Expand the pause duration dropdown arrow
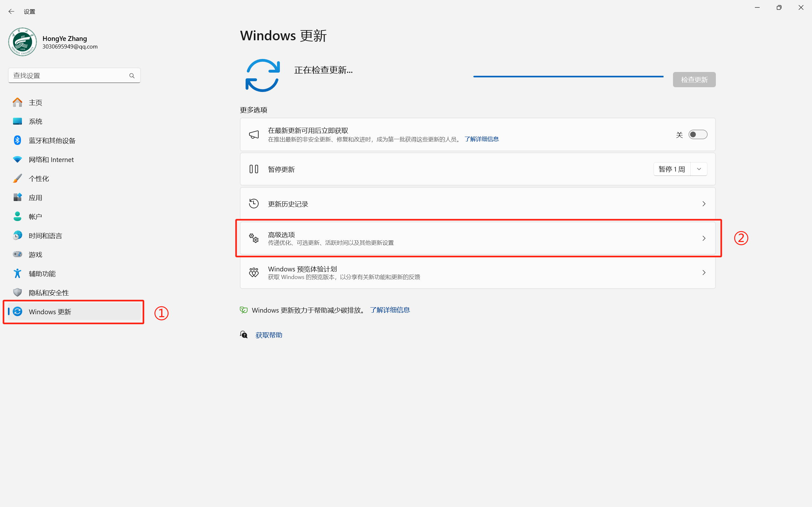The width and height of the screenshot is (812, 507). click(x=699, y=169)
